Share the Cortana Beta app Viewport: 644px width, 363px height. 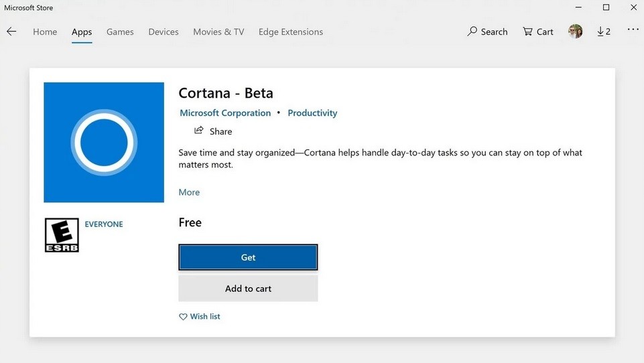[x=213, y=131]
